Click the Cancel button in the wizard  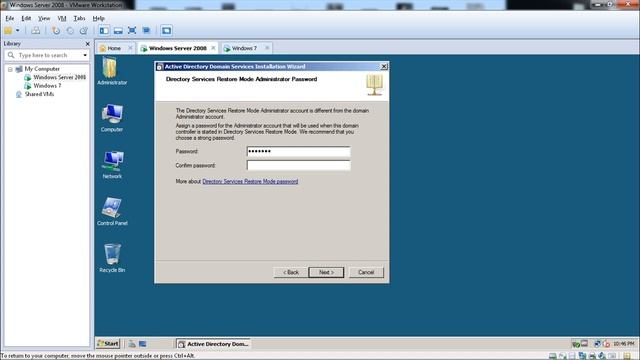[366, 272]
